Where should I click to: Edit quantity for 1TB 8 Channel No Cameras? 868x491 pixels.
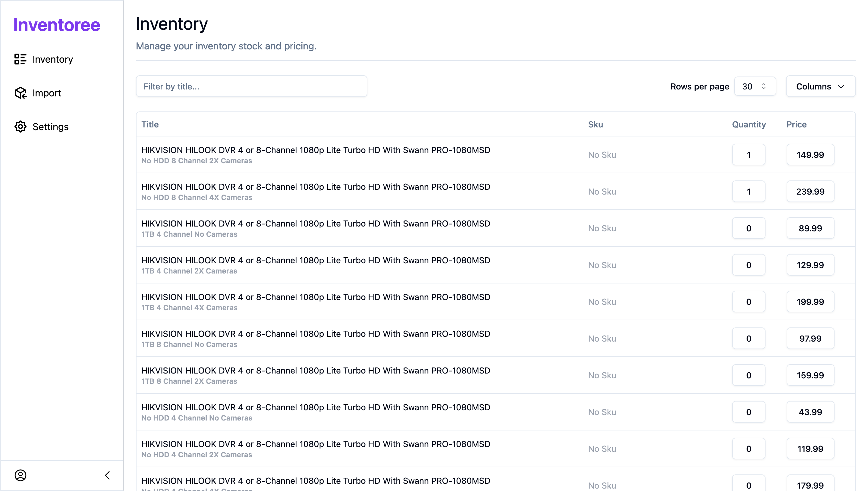point(749,338)
